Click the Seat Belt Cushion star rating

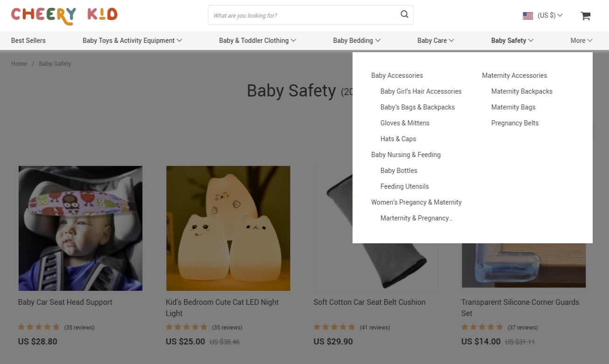334,327
